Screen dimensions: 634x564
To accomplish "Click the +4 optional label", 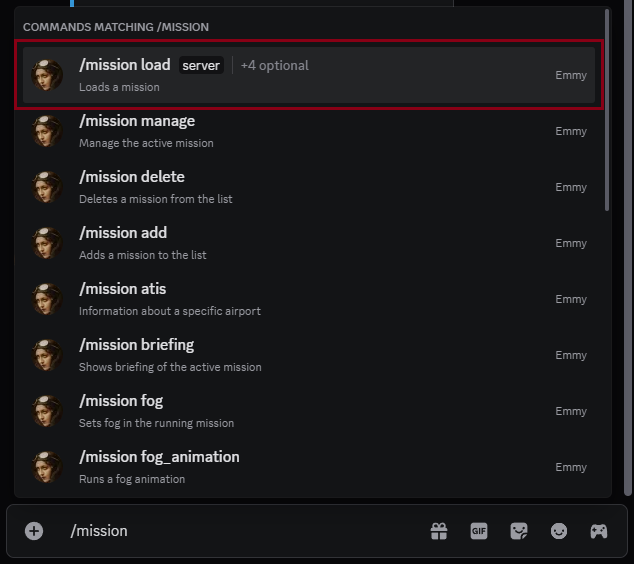I will click(x=275, y=66).
